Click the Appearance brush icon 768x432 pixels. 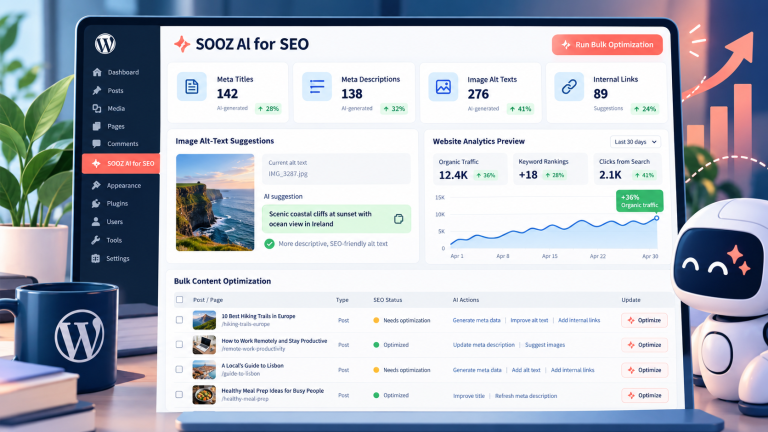[x=96, y=185]
